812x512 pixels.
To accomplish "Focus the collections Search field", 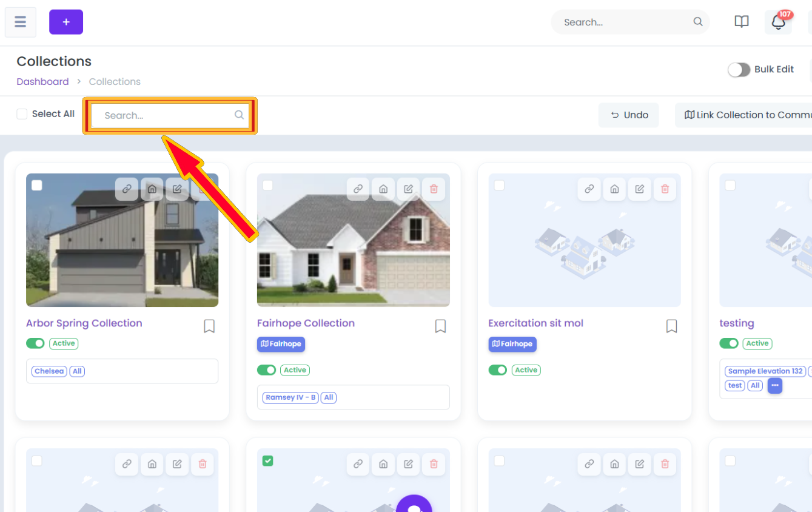I will [169, 115].
